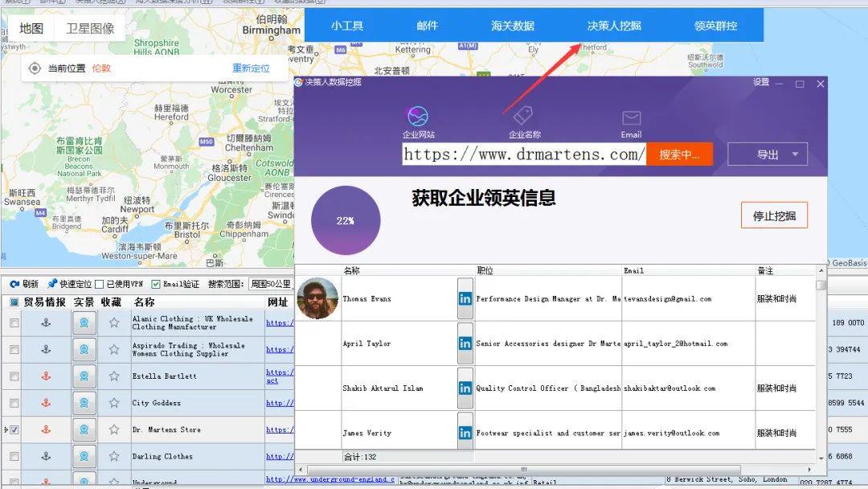Open April Taylor LinkedIn icon
Screen dimensions: 868x489
tap(465, 343)
